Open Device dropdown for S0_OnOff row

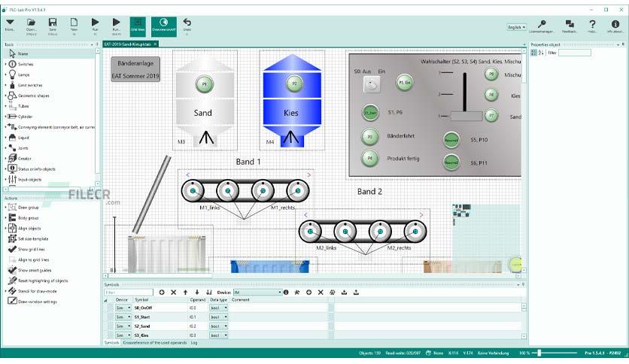click(x=123, y=308)
